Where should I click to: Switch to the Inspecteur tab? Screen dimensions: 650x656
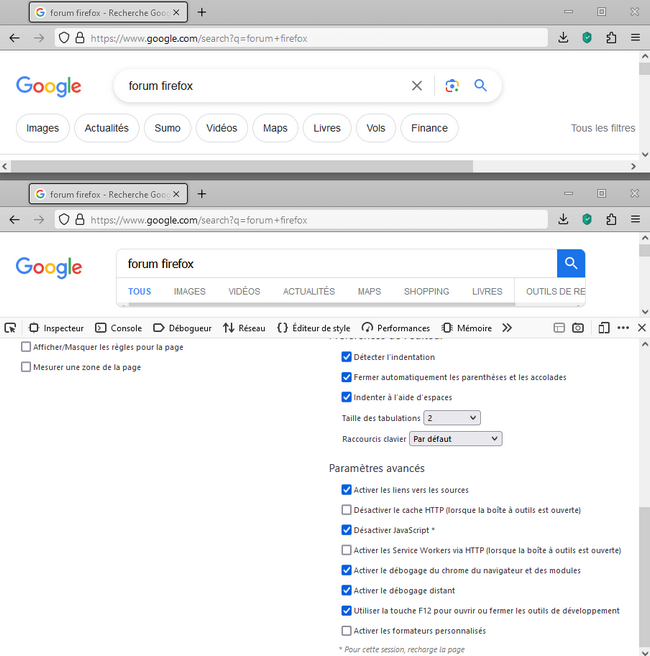(x=56, y=328)
